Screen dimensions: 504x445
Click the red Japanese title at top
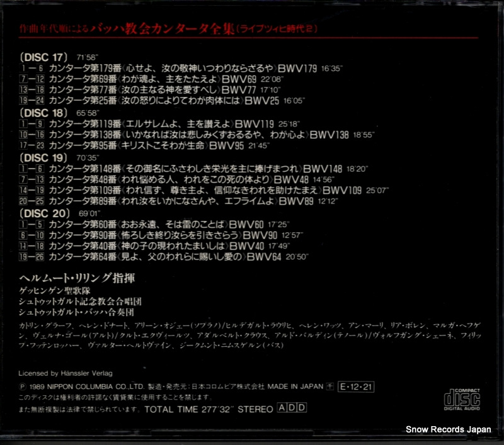click(168, 29)
